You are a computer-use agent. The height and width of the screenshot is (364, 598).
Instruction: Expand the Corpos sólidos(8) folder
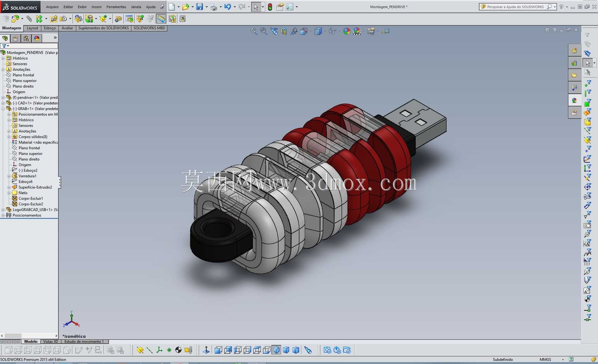point(9,137)
